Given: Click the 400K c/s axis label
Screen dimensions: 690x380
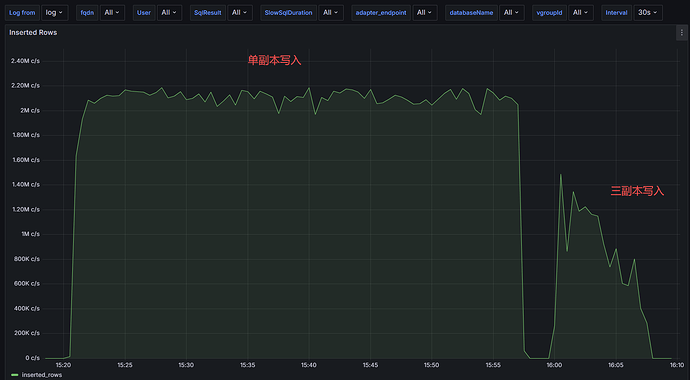Looking at the screenshot, I should pos(27,308).
